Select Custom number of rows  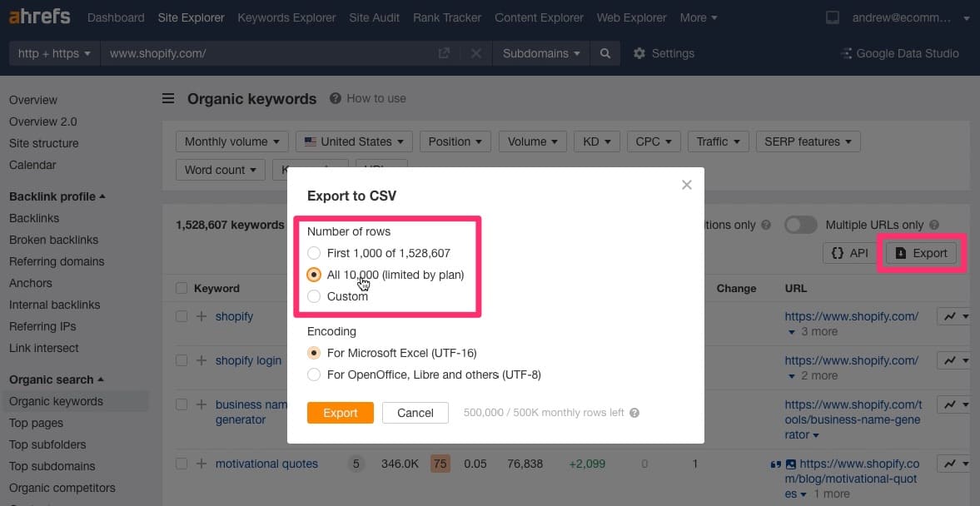(314, 297)
